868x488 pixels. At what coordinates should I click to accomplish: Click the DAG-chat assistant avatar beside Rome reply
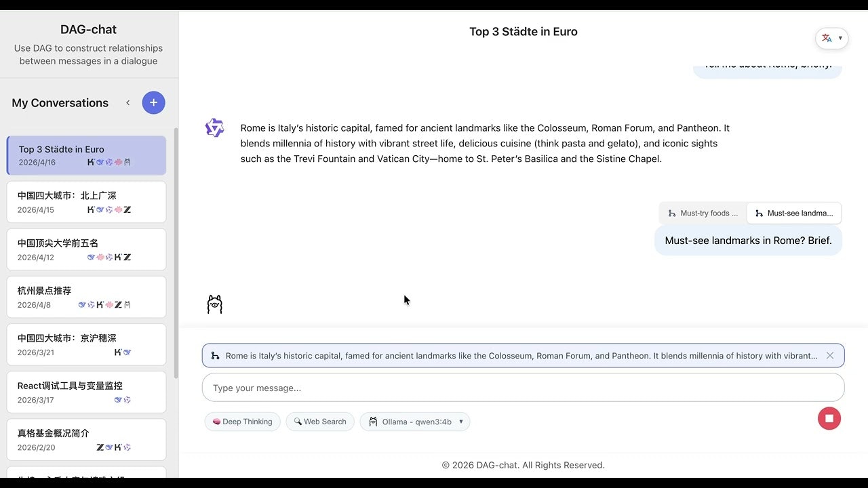coord(215,127)
